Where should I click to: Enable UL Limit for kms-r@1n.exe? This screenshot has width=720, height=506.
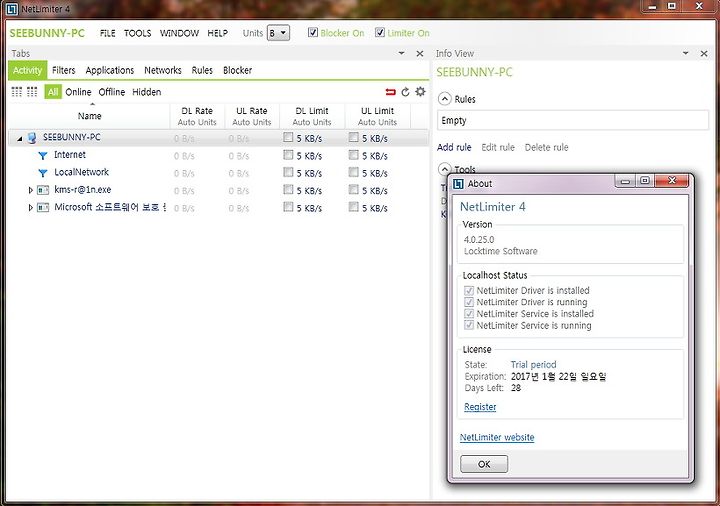pyautogui.click(x=354, y=189)
